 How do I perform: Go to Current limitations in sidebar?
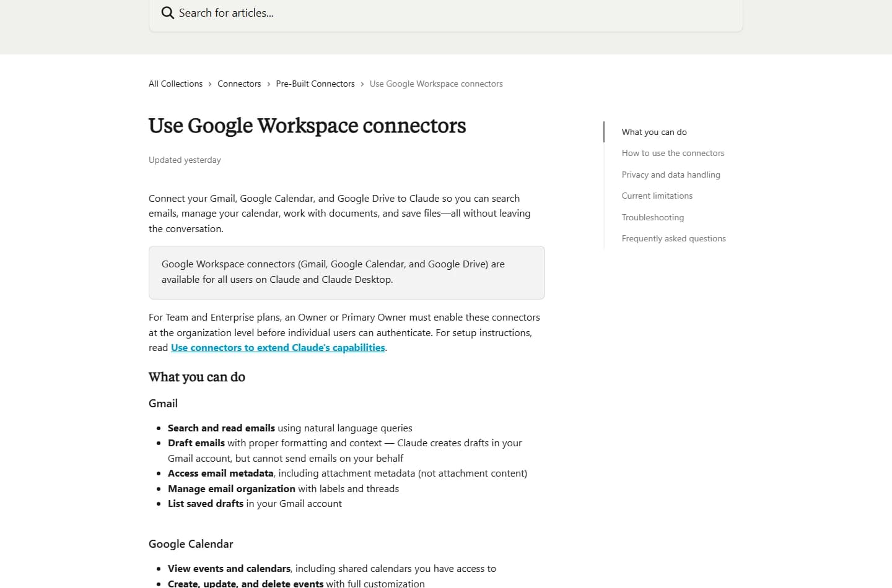[657, 196]
